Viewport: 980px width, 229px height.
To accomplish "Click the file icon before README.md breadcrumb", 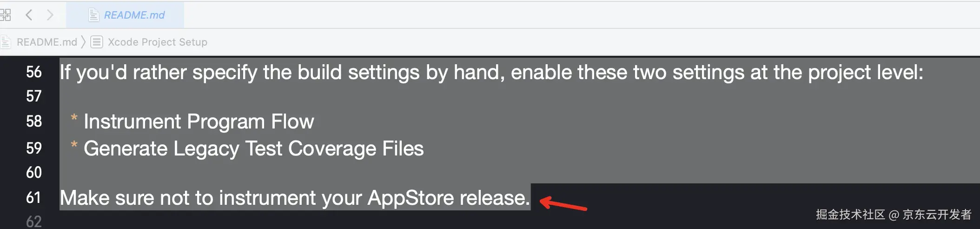I will pyautogui.click(x=6, y=42).
